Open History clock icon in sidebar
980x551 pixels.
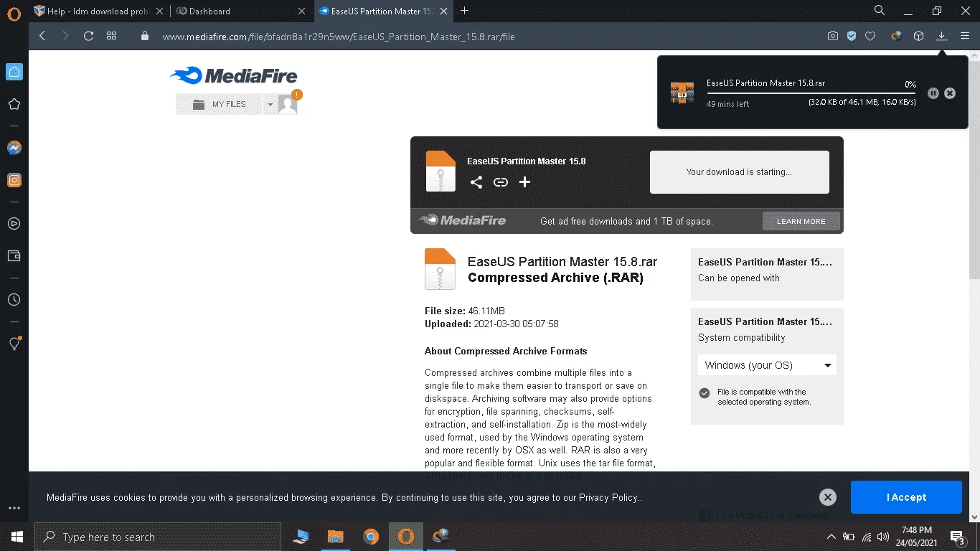(14, 300)
